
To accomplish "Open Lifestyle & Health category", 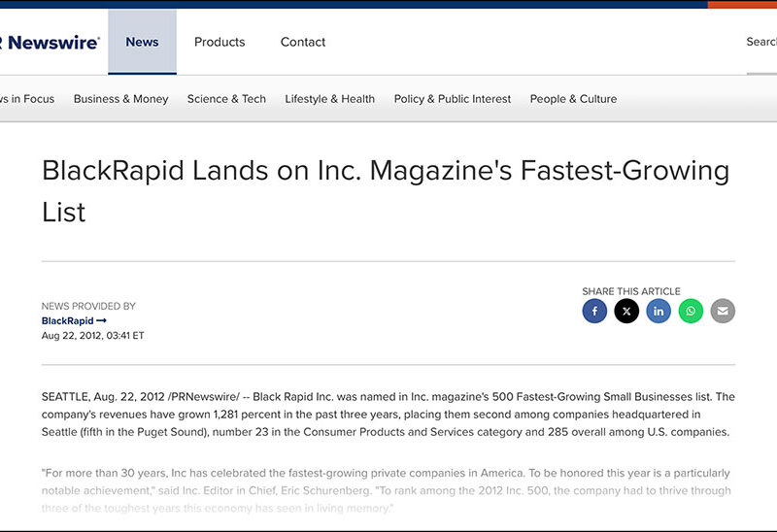I will (x=330, y=99).
